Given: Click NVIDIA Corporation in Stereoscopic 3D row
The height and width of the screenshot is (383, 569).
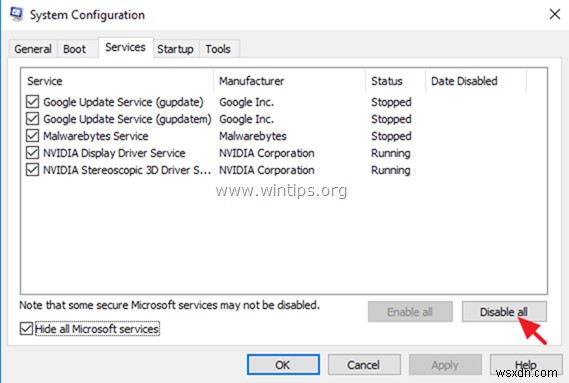Looking at the screenshot, I should click(x=267, y=170).
